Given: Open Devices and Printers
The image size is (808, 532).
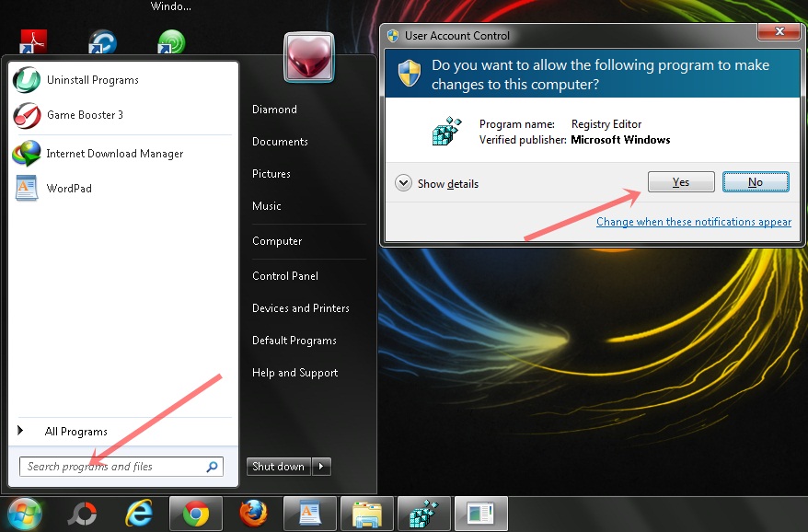Looking at the screenshot, I should 300,308.
